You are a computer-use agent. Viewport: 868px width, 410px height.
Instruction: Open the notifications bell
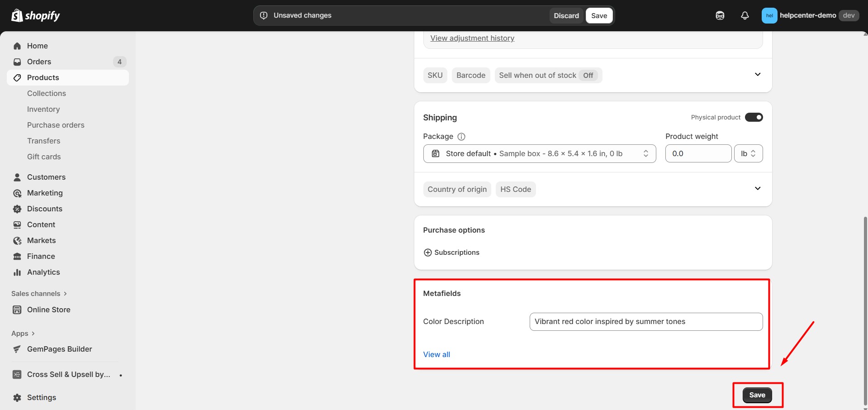(x=745, y=15)
